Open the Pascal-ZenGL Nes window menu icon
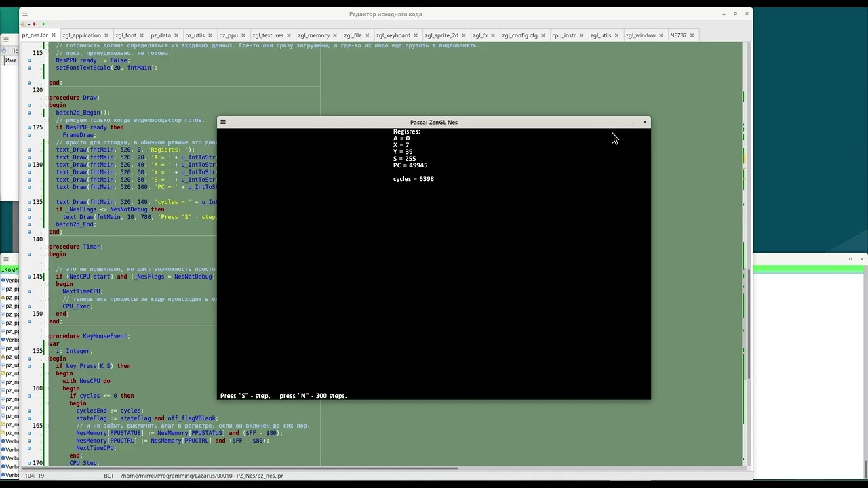Image resolution: width=868 pixels, height=488 pixels. click(223, 123)
